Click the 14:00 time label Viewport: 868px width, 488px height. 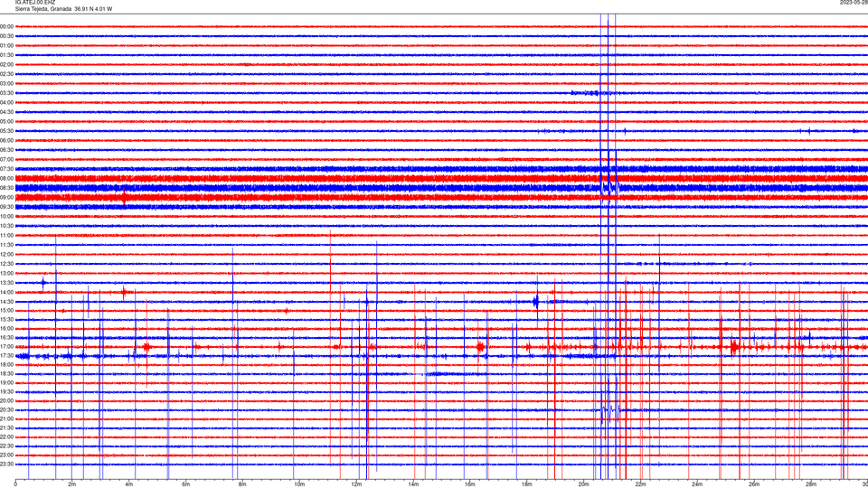(x=6, y=292)
